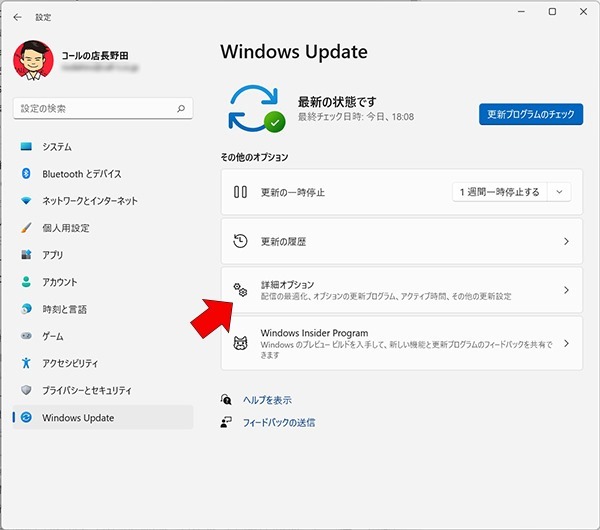Click 更新プログラムのチェック button

point(531,114)
